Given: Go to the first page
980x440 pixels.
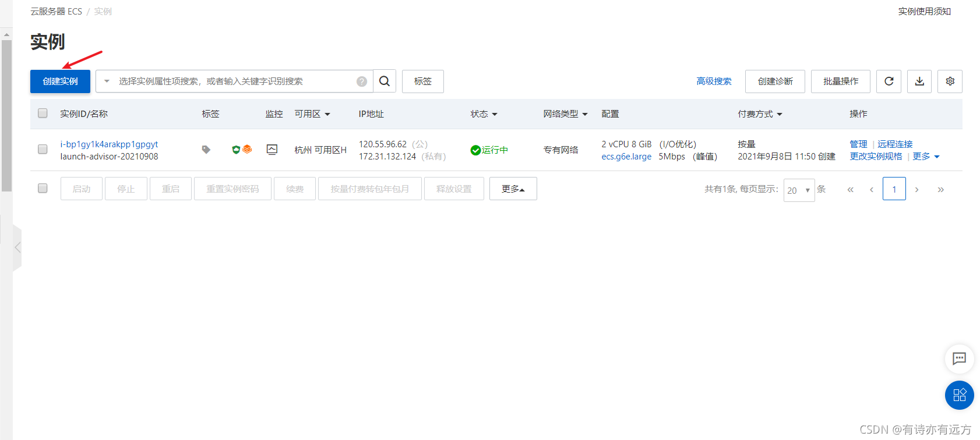Looking at the screenshot, I should (x=851, y=190).
